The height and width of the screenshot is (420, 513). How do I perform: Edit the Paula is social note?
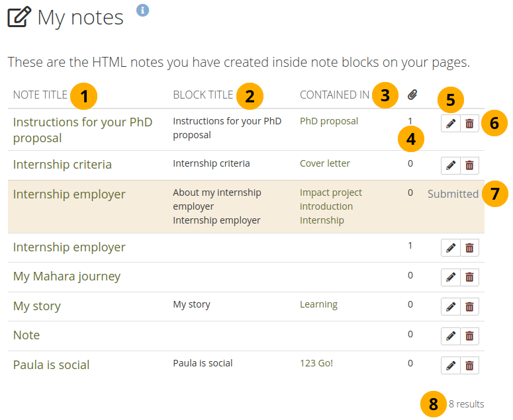coord(451,365)
